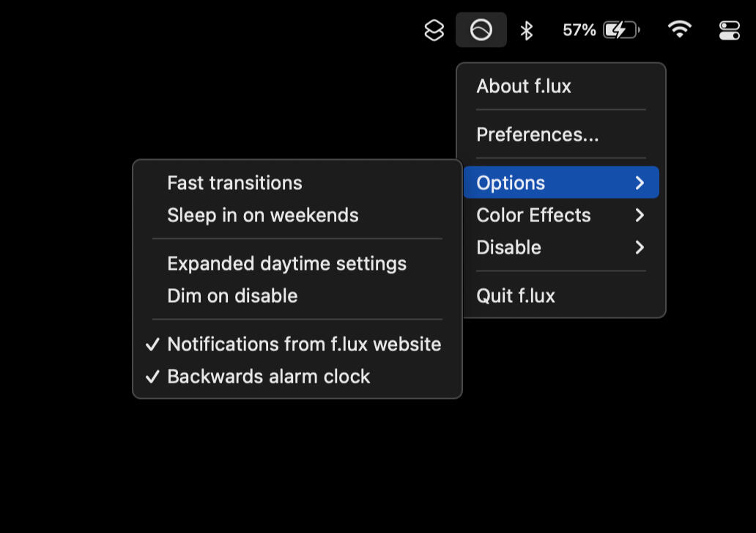Select the highlighted Options menu item
This screenshot has height=533, width=756.
(x=511, y=183)
